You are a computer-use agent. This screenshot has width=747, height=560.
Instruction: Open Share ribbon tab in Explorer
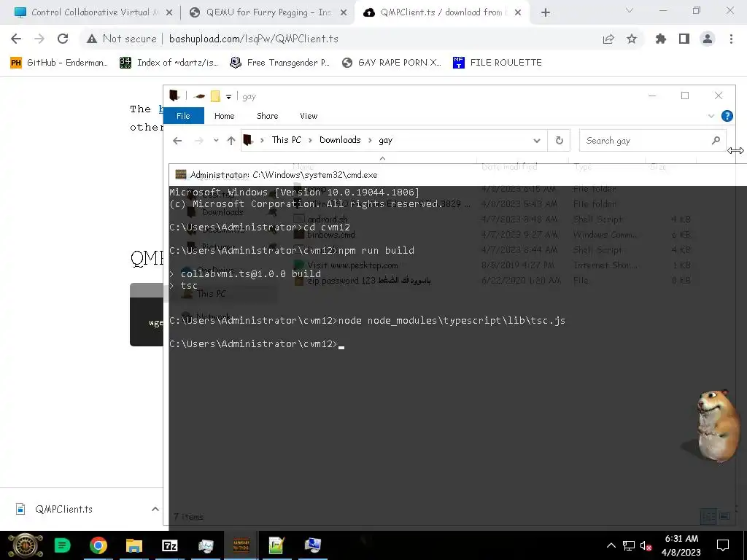tap(267, 116)
